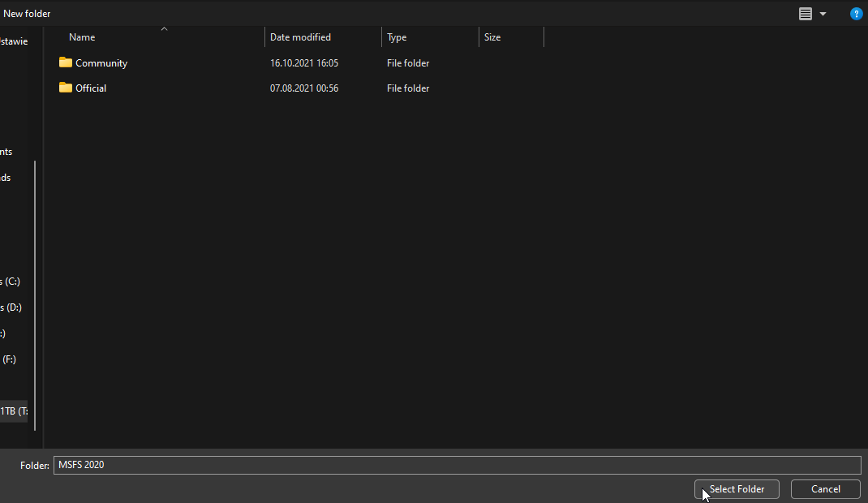Sort files by Name column header
Image resolution: width=868 pixels, height=503 pixels.
82,37
